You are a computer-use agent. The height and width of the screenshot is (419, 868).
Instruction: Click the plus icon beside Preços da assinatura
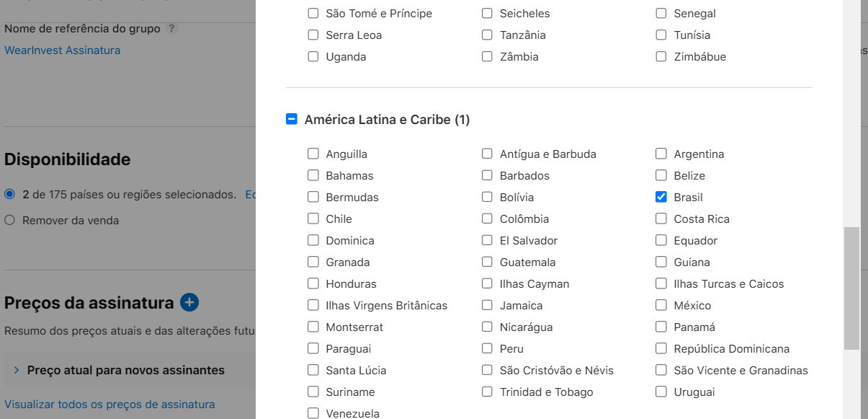(189, 302)
